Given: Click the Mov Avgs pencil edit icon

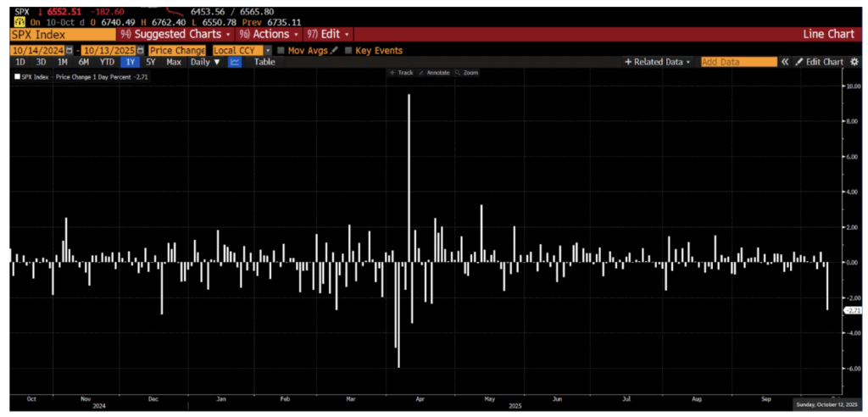Looking at the screenshot, I should [x=334, y=51].
